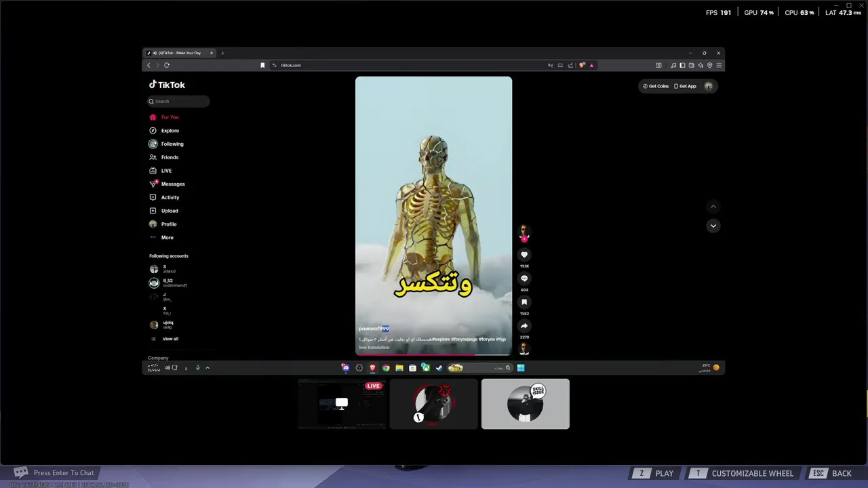Click View all following accounts
The height and width of the screenshot is (488, 868).
[170, 339]
